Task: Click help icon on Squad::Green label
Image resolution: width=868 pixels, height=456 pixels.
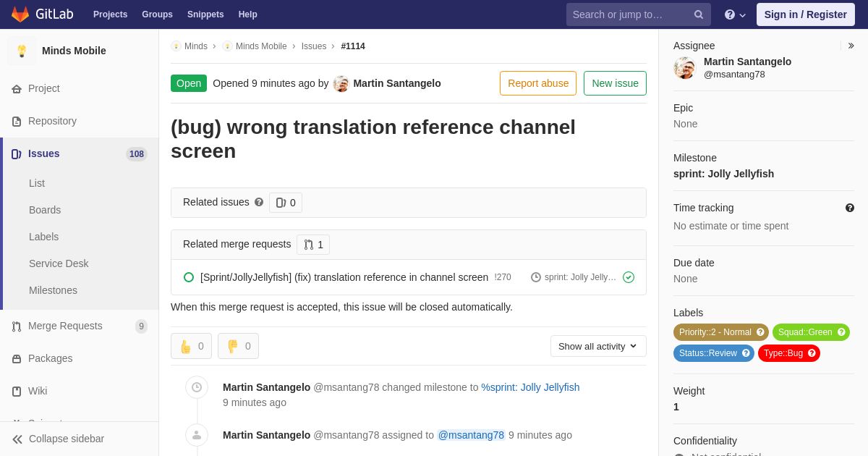Action: [841, 332]
